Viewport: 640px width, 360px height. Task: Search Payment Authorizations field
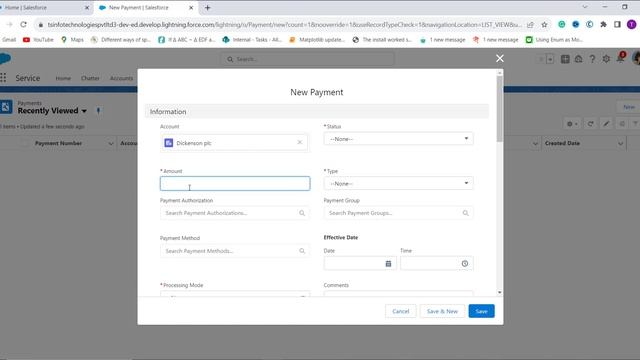point(235,213)
